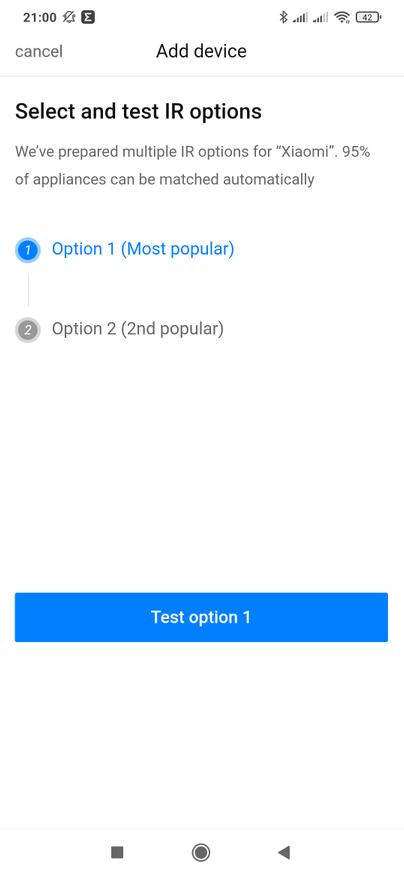The width and height of the screenshot is (404, 877).
Task: Tap the Android home circle icon
Action: coord(201,852)
